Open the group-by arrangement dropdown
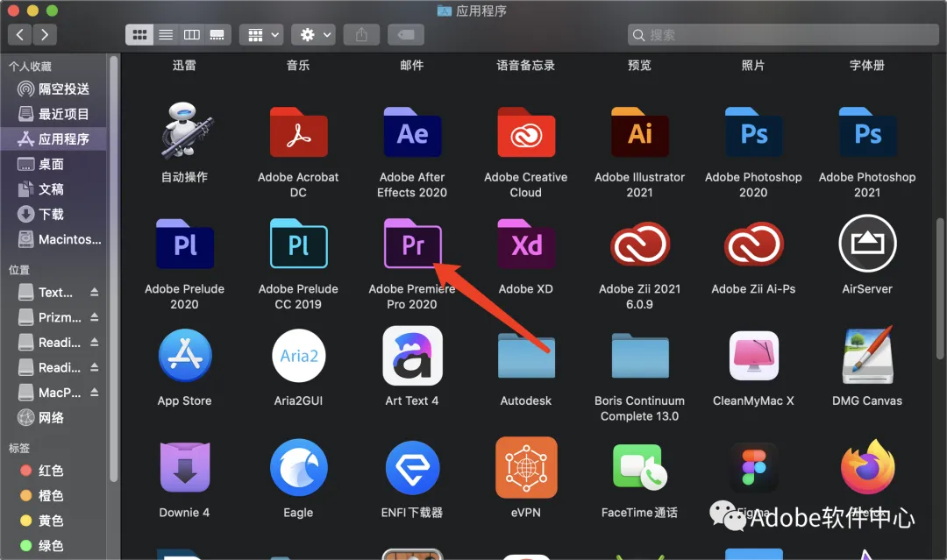 (x=261, y=35)
